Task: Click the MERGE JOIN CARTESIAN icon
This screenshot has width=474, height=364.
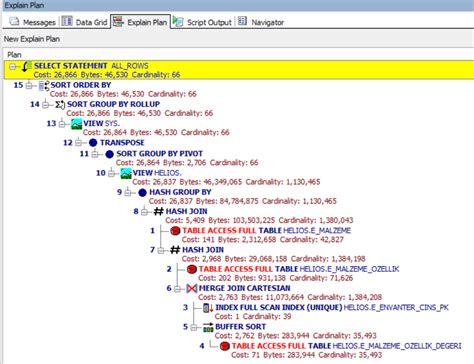Action: pos(192,288)
